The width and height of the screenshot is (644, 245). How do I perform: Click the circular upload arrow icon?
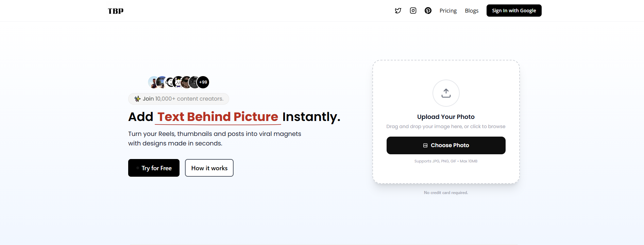[446, 93]
